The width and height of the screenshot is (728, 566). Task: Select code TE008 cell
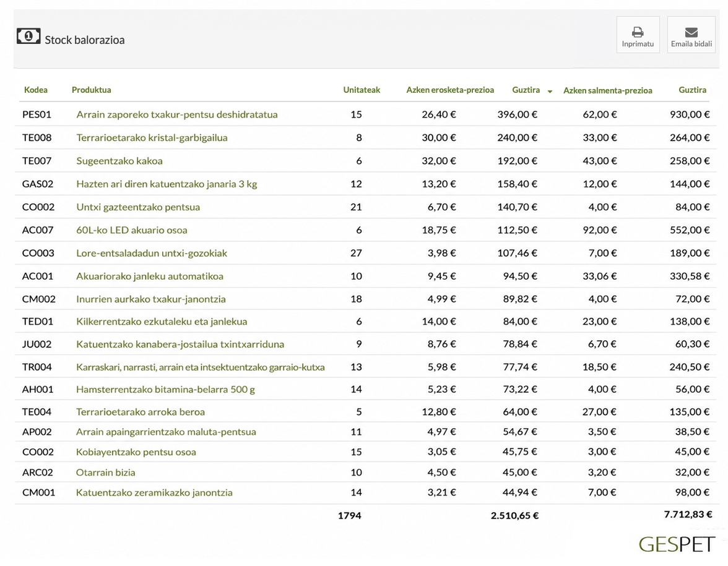click(x=37, y=138)
